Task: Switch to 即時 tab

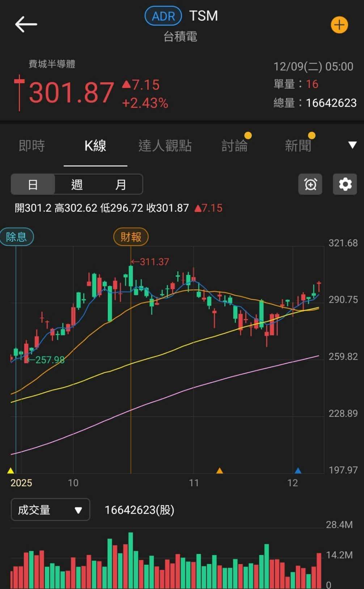Action: [32, 146]
